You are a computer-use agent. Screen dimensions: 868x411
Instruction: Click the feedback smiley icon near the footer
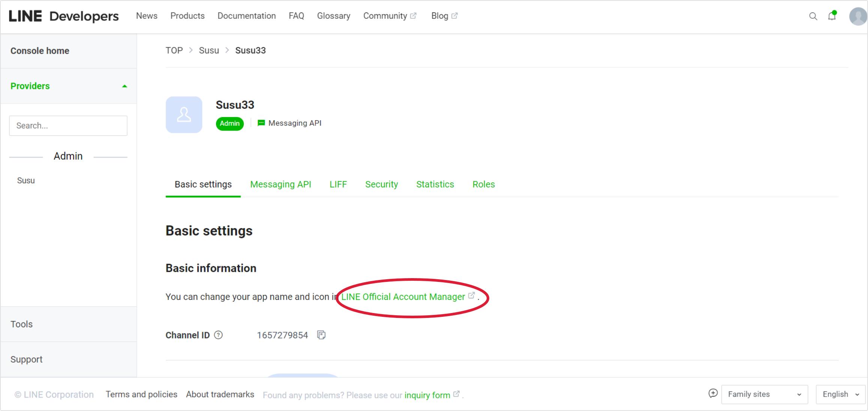coord(714,394)
